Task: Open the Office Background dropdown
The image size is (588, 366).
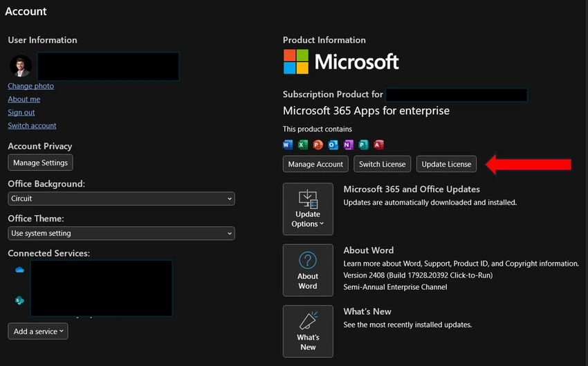Action: tap(121, 199)
